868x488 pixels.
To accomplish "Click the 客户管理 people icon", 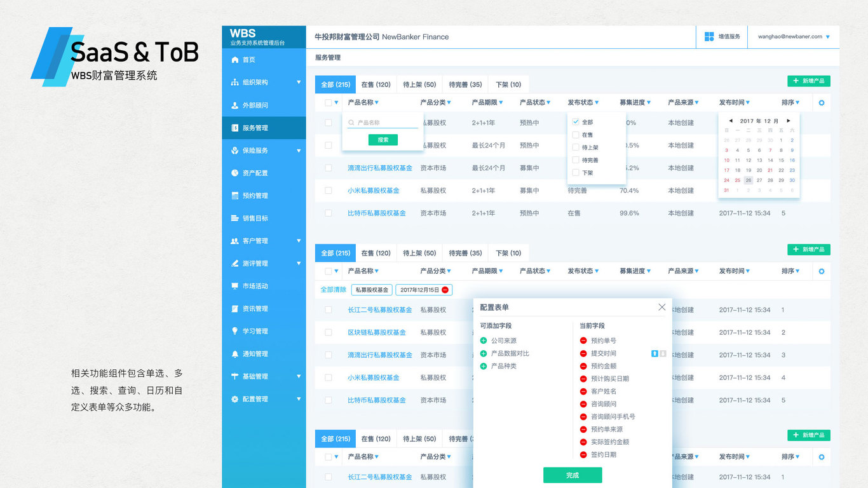I will 234,241.
